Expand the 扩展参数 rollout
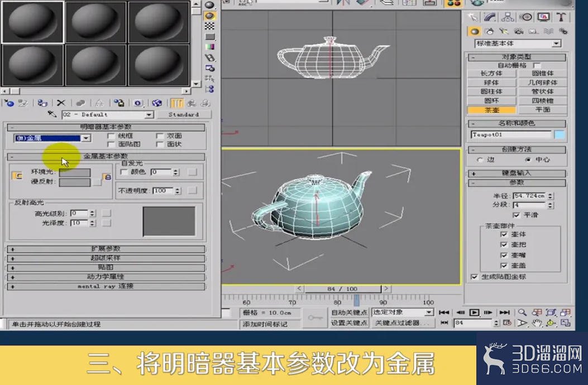The width and height of the screenshot is (588, 385). coord(106,249)
